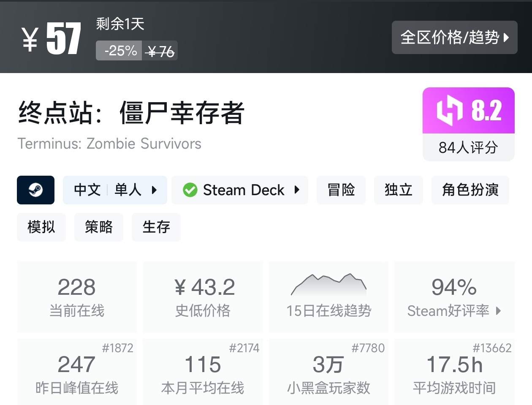Select the 冒险 genre tag
This screenshot has width=532, height=405.
click(341, 190)
